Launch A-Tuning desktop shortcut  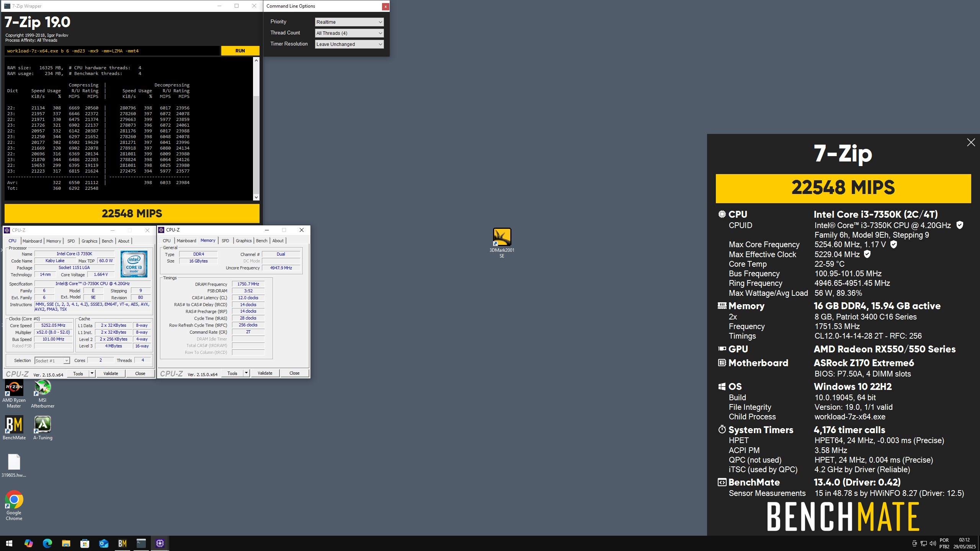[42, 427]
